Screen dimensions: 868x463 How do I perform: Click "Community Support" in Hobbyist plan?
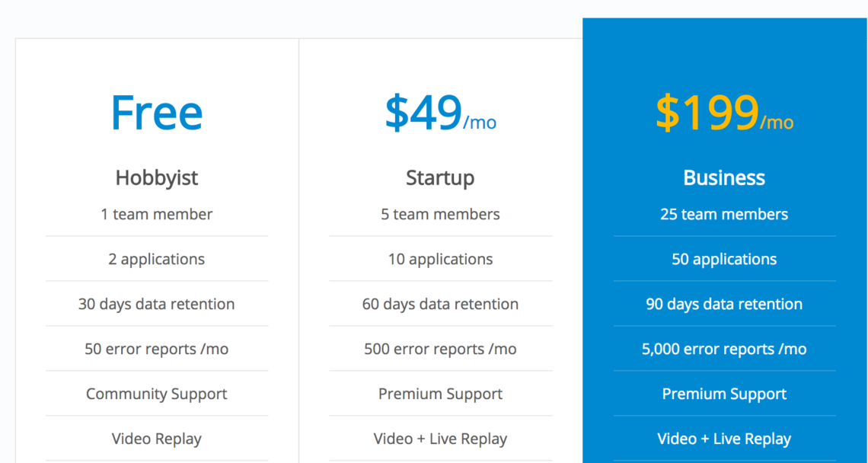[x=157, y=394]
